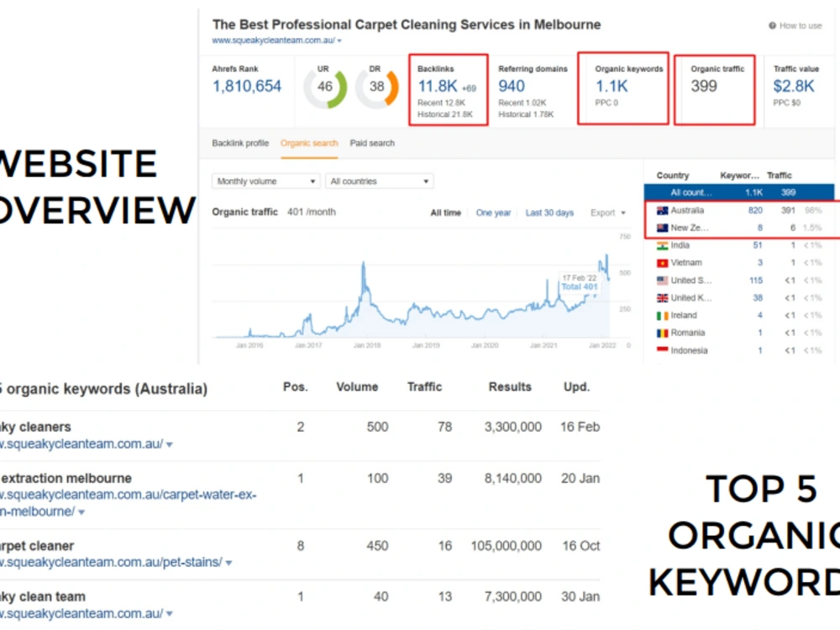Select the All countries table row
840x630 pixels.
tap(738, 192)
